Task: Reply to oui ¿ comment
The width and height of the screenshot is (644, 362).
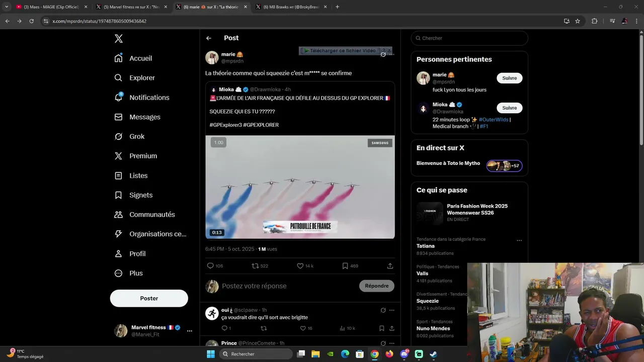Action: [226, 328]
